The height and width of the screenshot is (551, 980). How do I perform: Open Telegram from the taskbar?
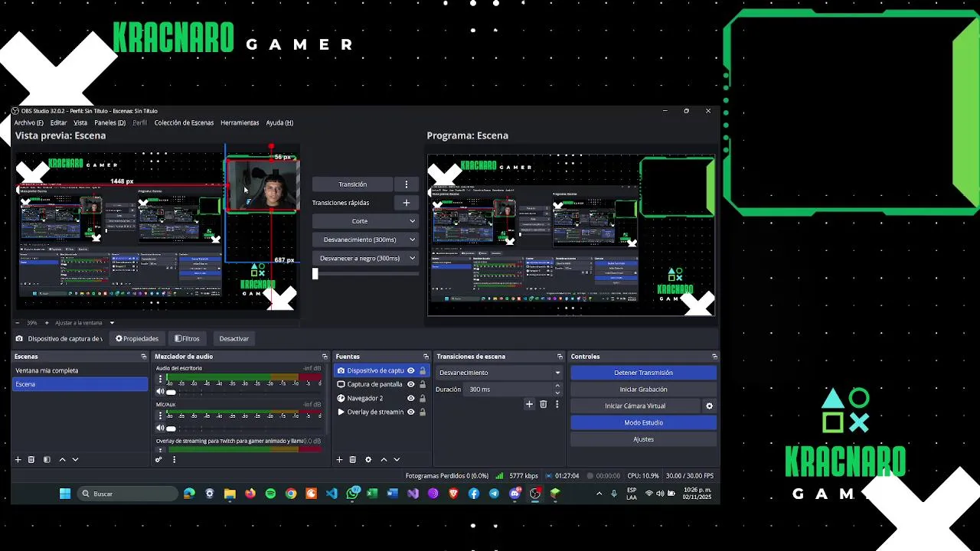[x=494, y=494]
